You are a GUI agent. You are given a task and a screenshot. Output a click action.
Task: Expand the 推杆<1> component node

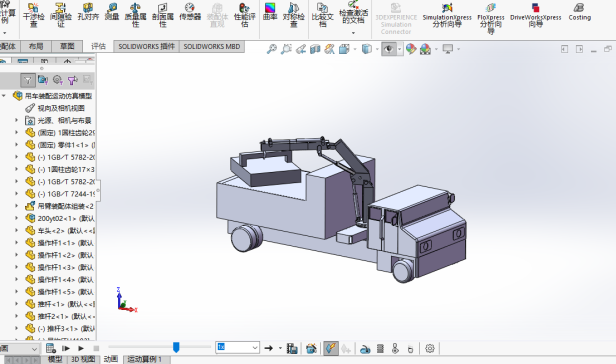pos(16,304)
